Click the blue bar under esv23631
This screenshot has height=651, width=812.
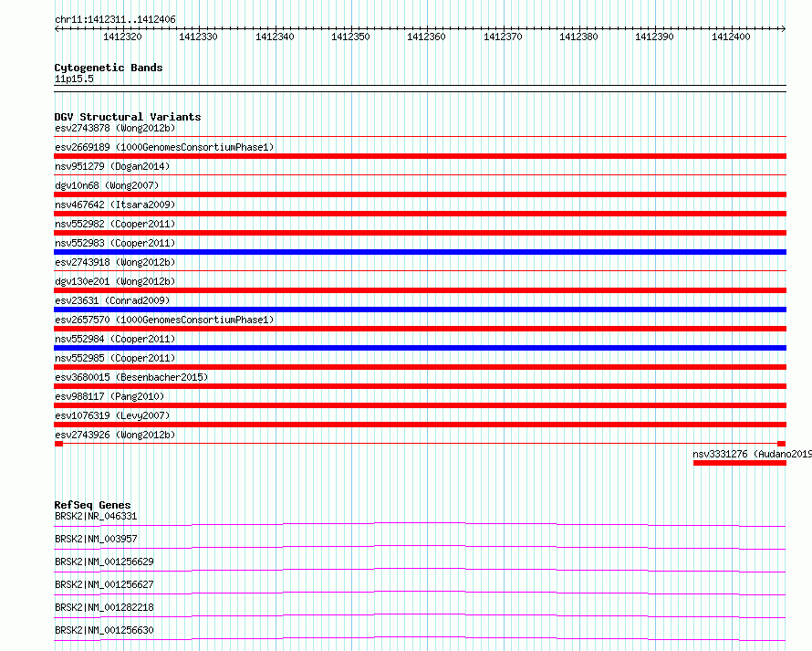420,310
